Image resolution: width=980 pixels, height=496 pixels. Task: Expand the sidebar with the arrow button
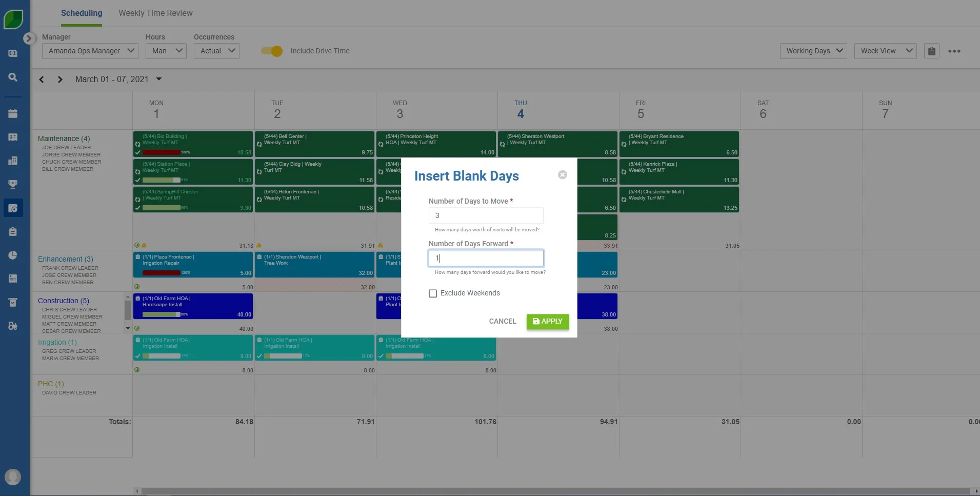click(x=29, y=38)
